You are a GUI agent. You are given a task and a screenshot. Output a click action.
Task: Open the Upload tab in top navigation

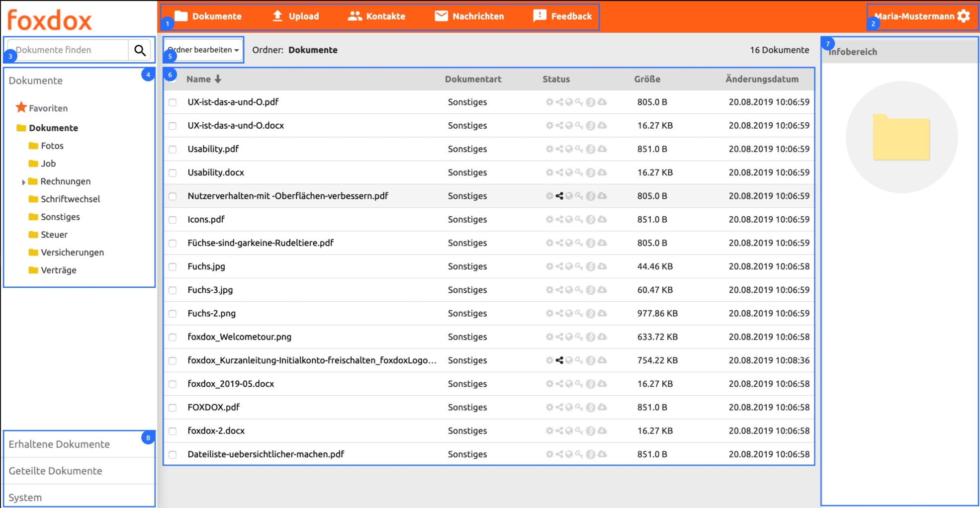[x=296, y=16]
